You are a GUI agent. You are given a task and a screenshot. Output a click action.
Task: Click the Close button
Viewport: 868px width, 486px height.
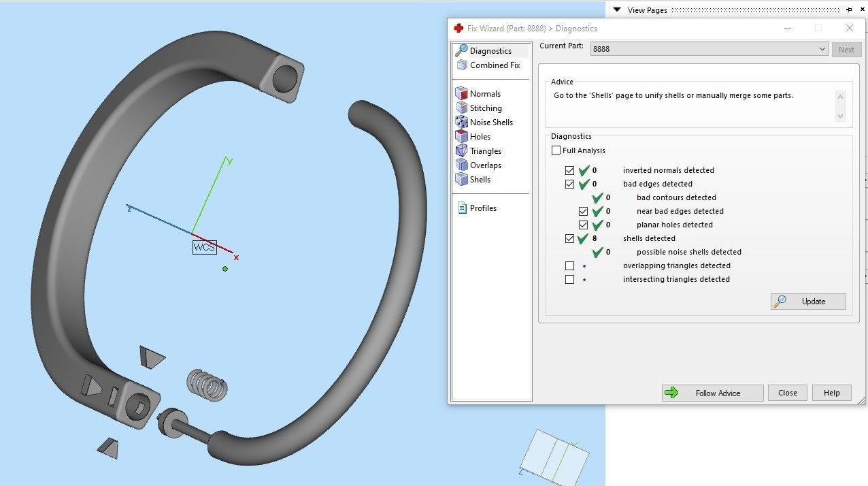coord(788,393)
